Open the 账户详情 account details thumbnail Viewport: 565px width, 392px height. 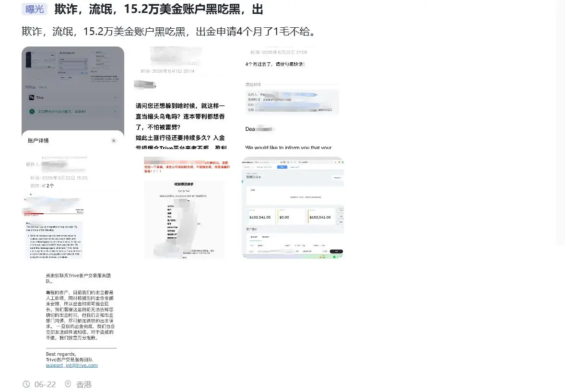73,98
